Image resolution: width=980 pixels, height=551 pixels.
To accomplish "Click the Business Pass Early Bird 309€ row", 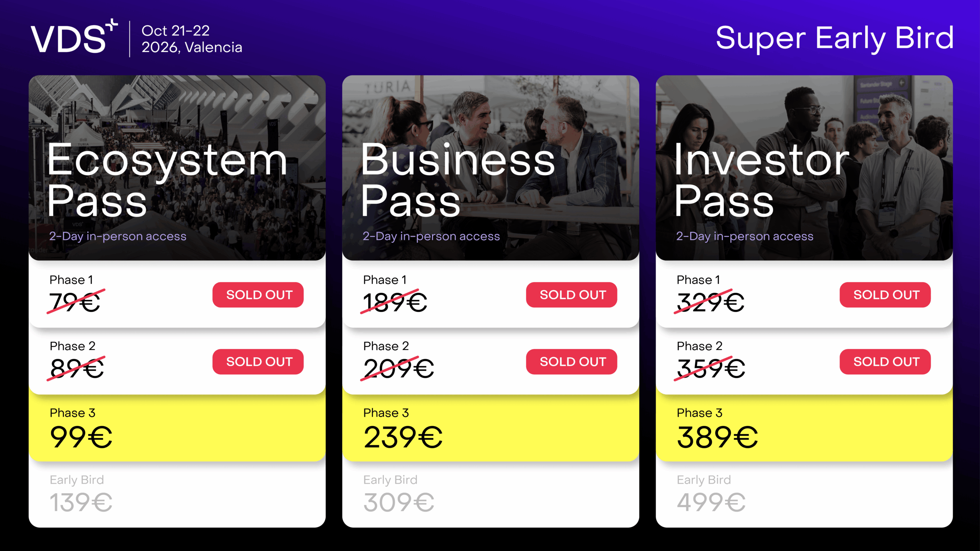I will [x=490, y=494].
